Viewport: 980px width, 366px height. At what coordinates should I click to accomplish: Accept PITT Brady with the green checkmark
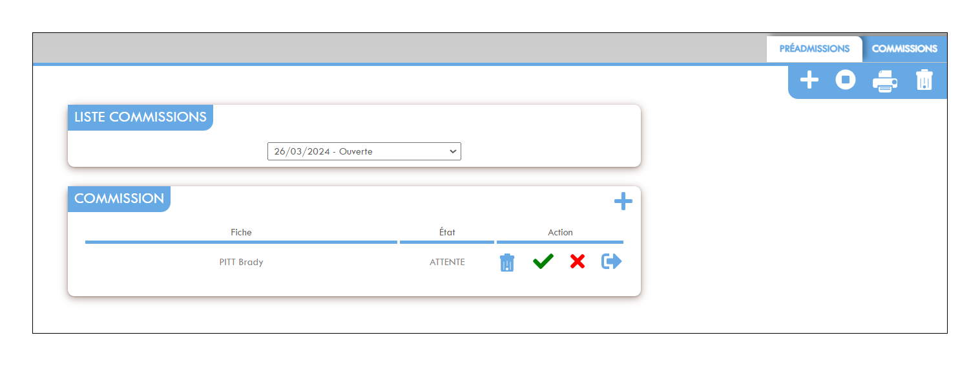pos(543,261)
